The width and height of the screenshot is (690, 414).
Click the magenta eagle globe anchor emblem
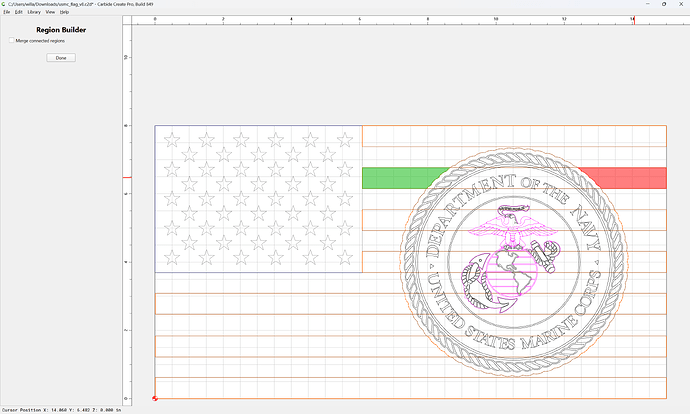[510, 260]
